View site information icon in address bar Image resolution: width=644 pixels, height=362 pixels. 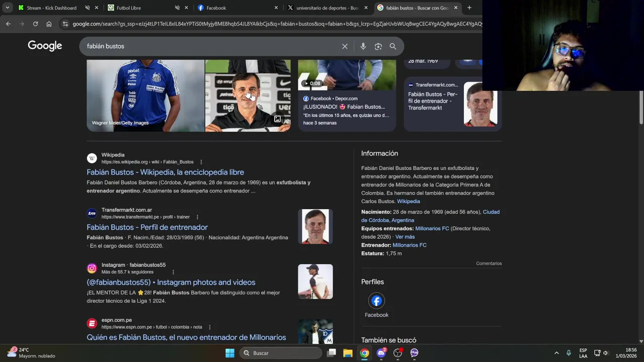pyautogui.click(x=65, y=24)
